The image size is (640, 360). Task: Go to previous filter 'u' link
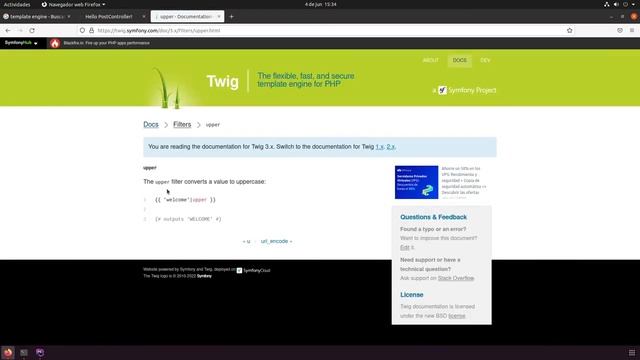point(247,241)
